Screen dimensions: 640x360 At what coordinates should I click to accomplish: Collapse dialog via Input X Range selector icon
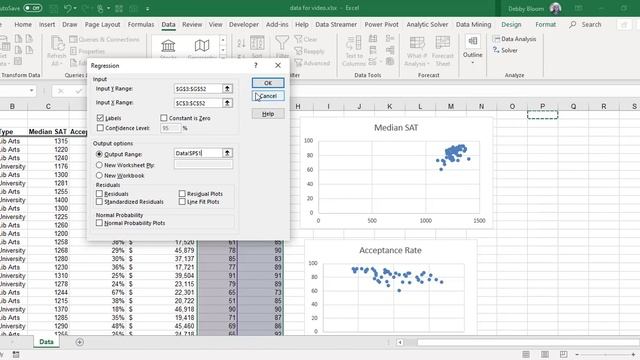[x=227, y=103]
